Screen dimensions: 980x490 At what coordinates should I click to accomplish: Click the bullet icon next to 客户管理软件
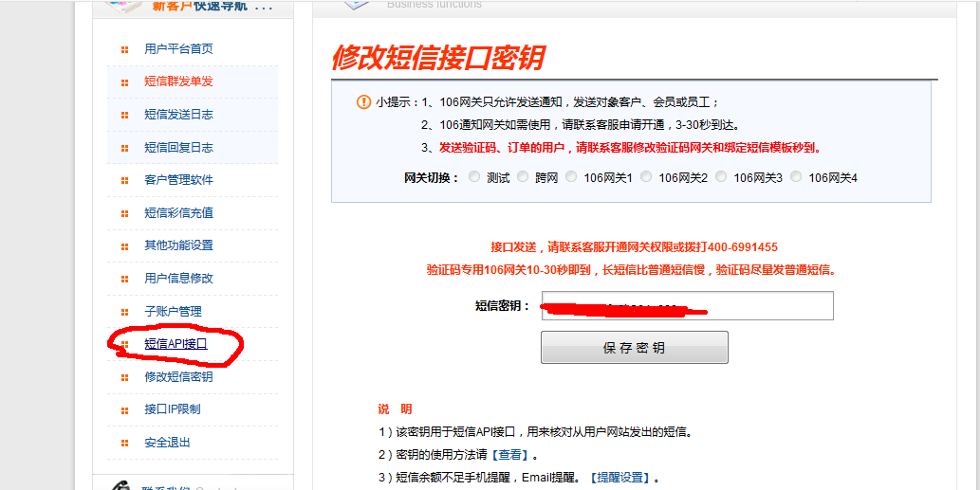tap(125, 181)
